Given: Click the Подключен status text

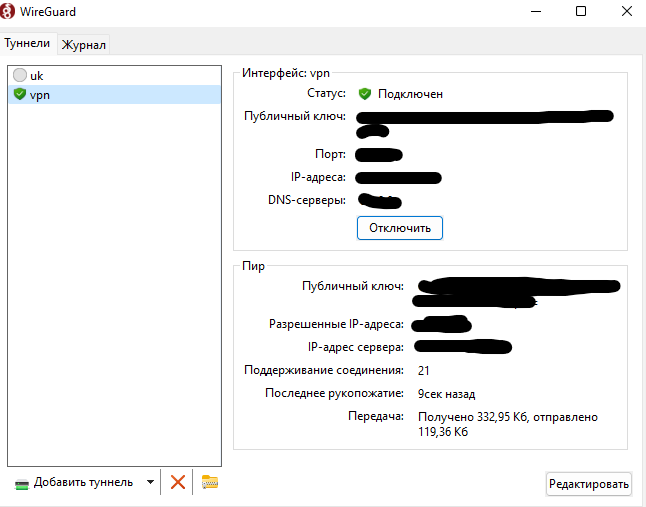Looking at the screenshot, I should [410, 94].
